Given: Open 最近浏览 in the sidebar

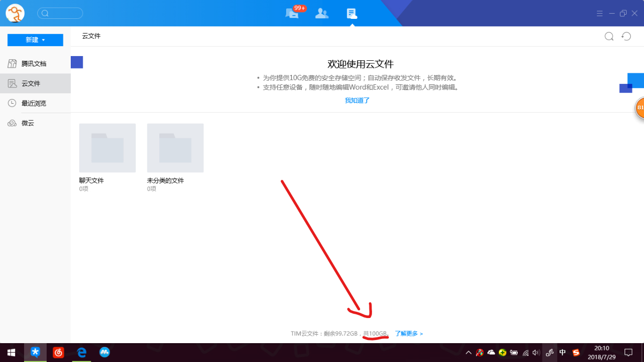Looking at the screenshot, I should 35,103.
